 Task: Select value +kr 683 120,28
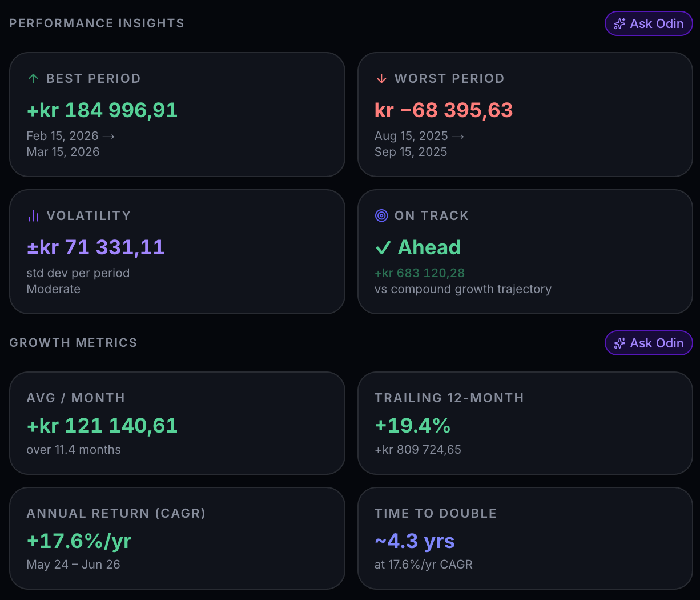click(x=420, y=273)
